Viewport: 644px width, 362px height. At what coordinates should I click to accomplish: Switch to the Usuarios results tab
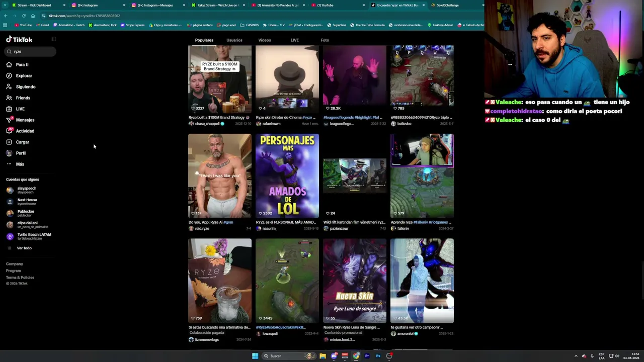click(234, 40)
